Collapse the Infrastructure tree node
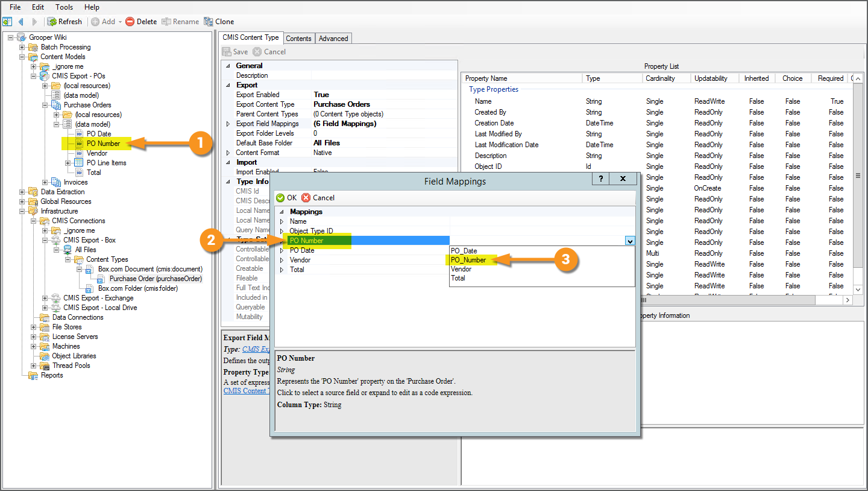Viewport: 868px width, 491px height. tap(22, 211)
